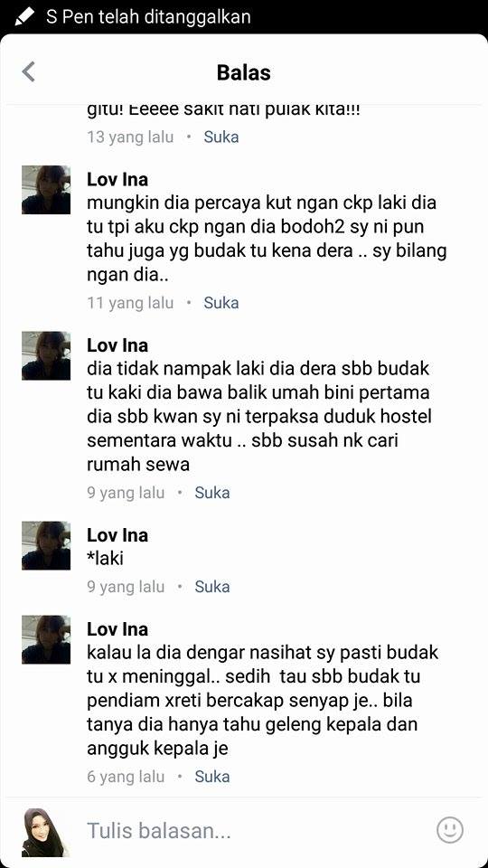Tap Suka under the '*laki' comment
Viewport: 488px width, 868px height.
point(211,587)
